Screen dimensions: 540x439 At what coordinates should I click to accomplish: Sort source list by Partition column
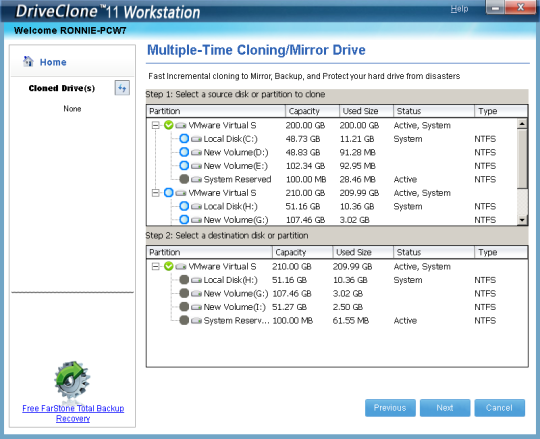click(216, 111)
